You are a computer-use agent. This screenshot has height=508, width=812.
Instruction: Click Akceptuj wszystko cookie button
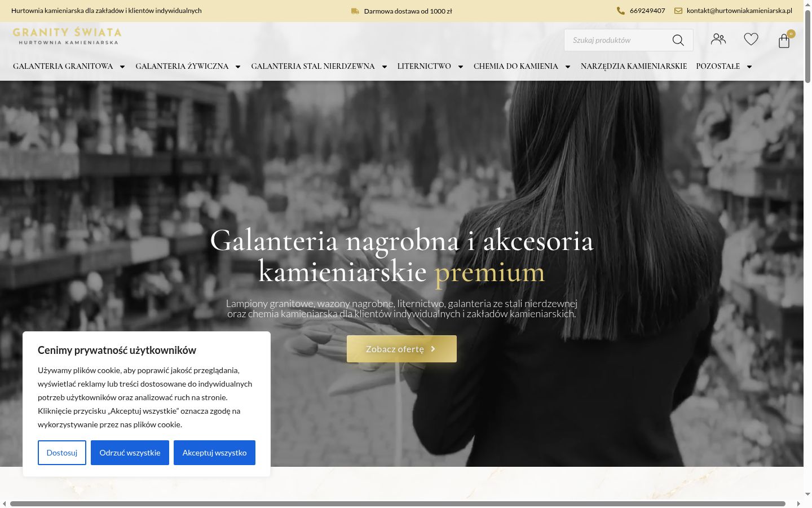click(x=214, y=453)
